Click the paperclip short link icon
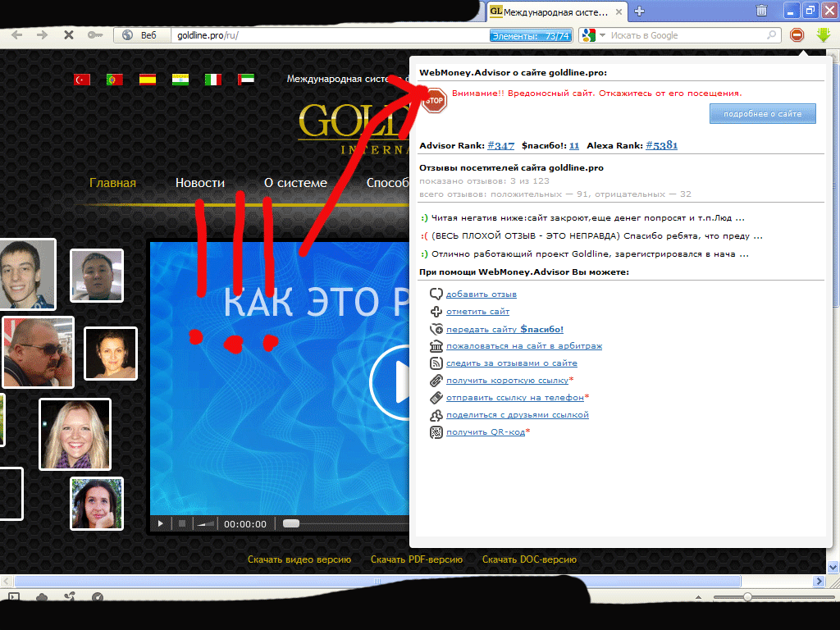This screenshot has width=840, height=630. click(x=436, y=381)
